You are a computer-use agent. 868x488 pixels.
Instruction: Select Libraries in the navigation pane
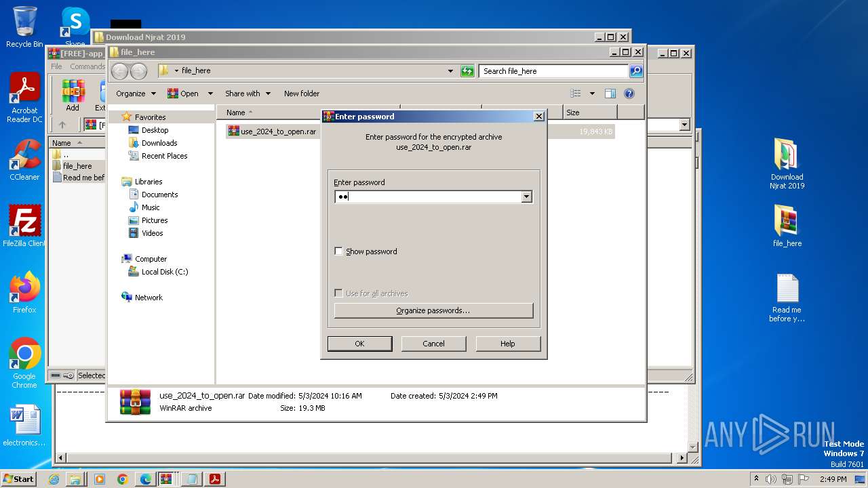click(149, 182)
